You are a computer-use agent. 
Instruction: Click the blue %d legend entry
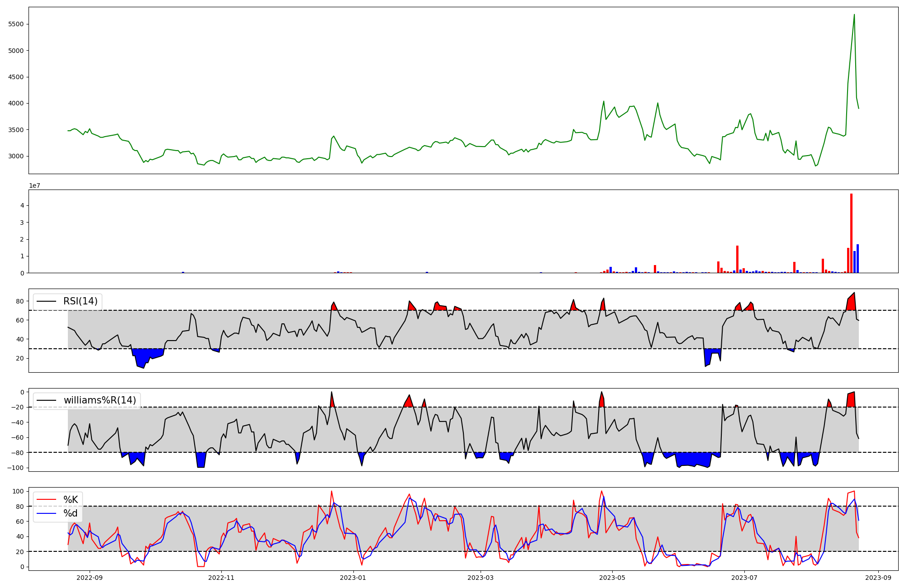pos(70,513)
